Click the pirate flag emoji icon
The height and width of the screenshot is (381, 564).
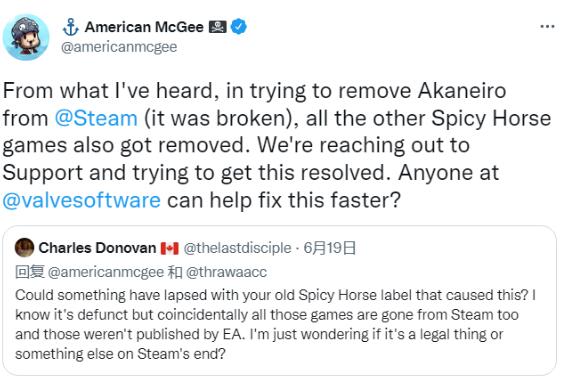(218, 27)
